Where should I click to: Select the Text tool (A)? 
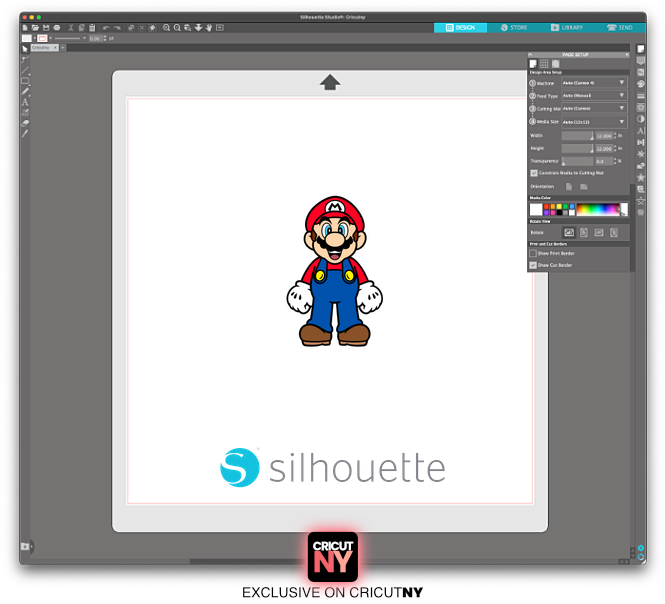pyautogui.click(x=25, y=102)
